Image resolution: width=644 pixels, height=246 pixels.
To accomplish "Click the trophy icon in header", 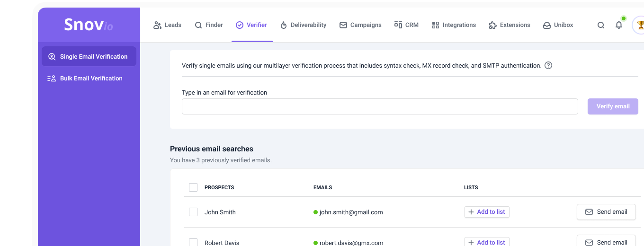I will coord(639,25).
